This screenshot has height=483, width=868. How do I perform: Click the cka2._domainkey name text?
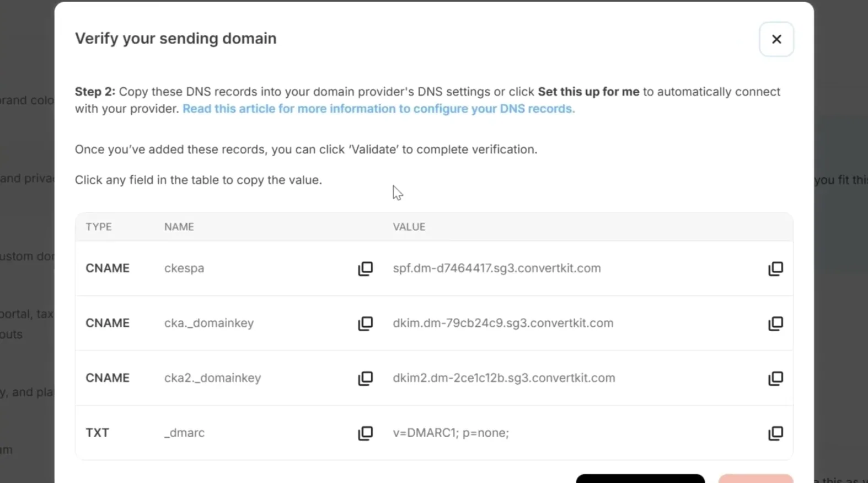(212, 378)
